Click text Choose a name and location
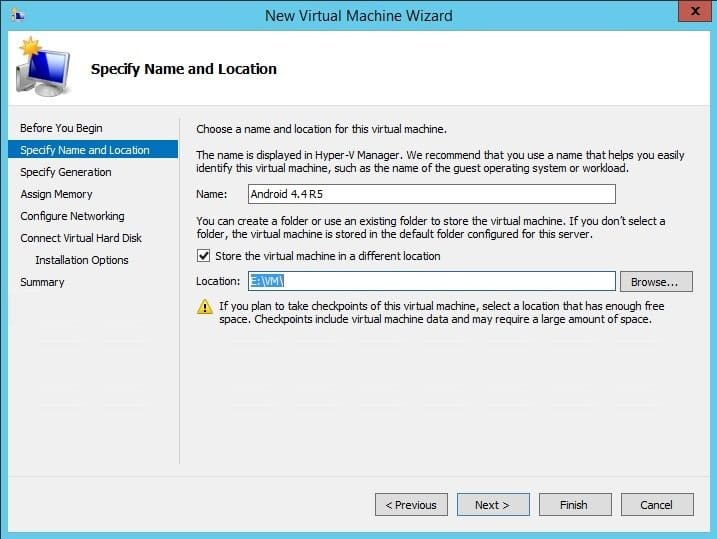 pyautogui.click(x=321, y=129)
